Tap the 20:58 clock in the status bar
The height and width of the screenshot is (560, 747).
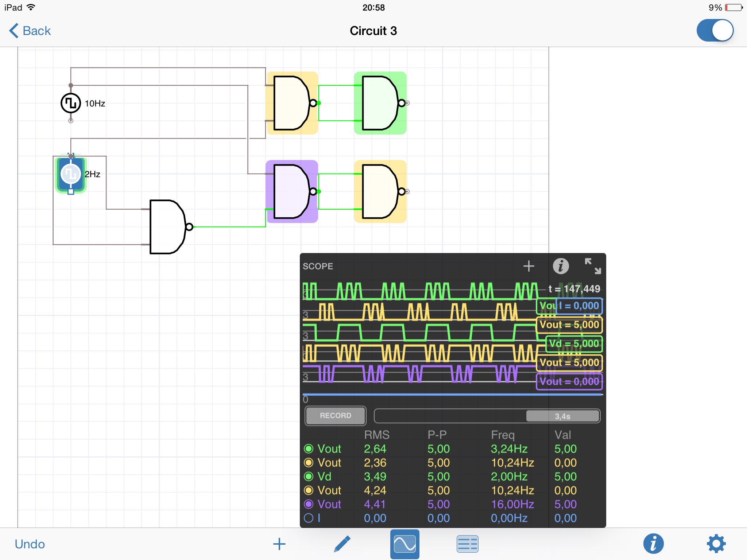click(x=373, y=7)
